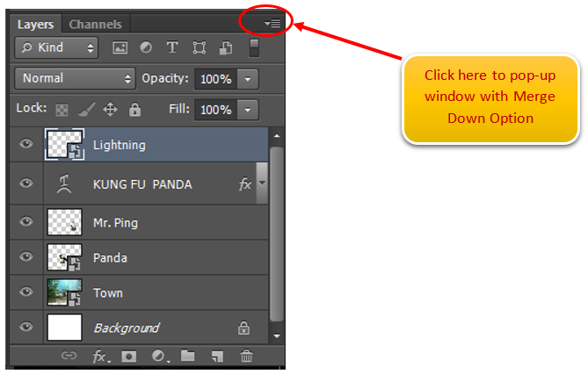Select the Town layer thumbnail
The width and height of the screenshot is (588, 374).
[x=64, y=292]
